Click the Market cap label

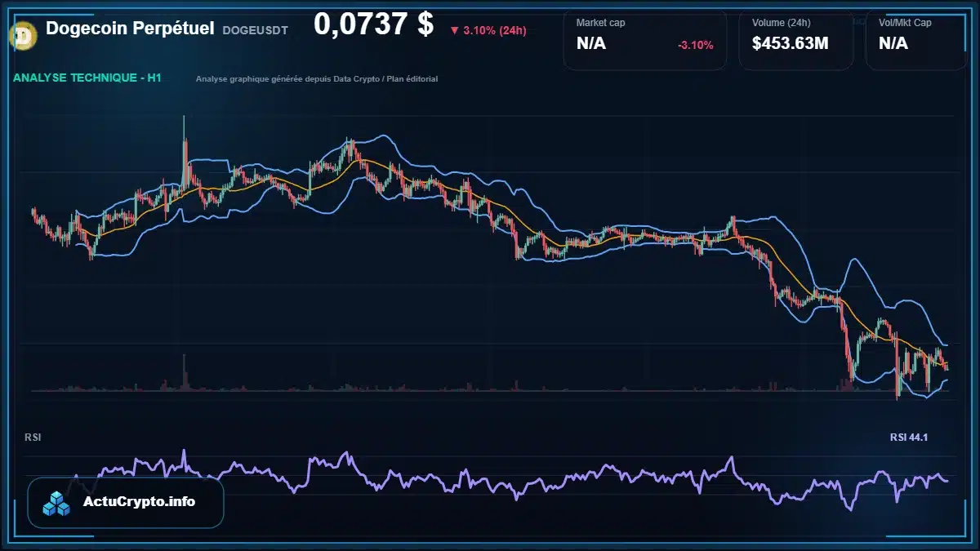point(601,23)
